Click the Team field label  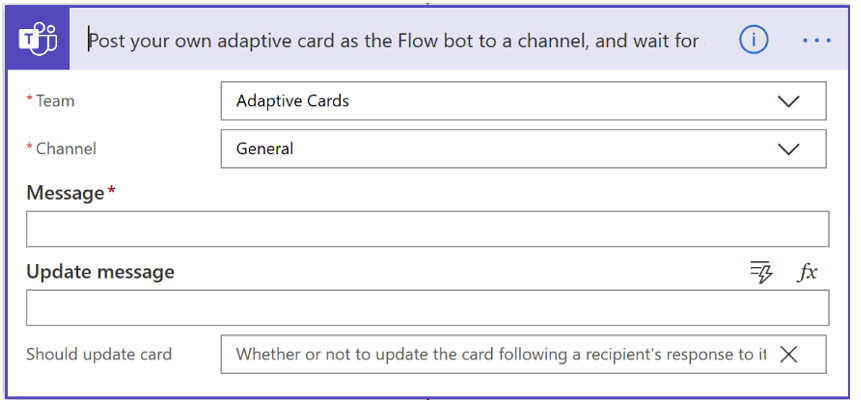(51, 101)
